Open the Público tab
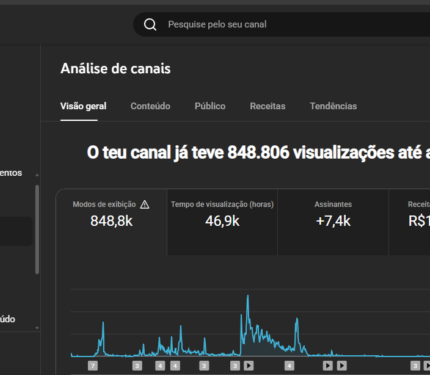Screen dimensions: 430x375 210,106
